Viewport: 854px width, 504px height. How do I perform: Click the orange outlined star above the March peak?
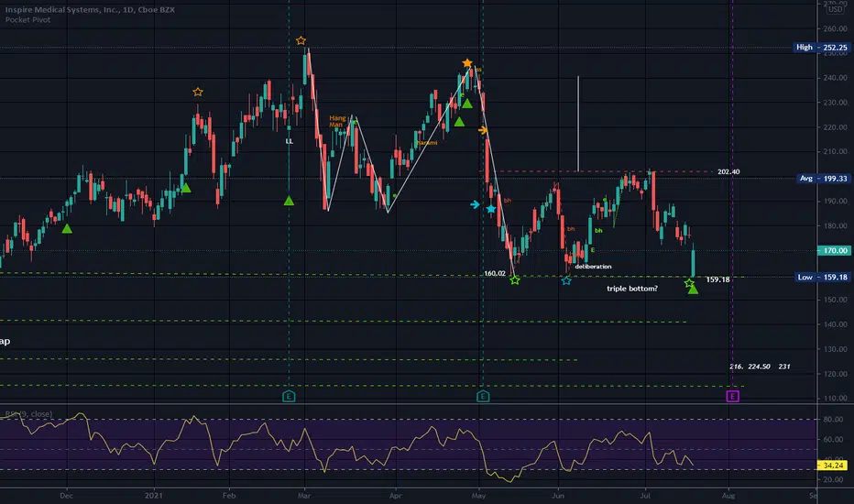(x=301, y=40)
